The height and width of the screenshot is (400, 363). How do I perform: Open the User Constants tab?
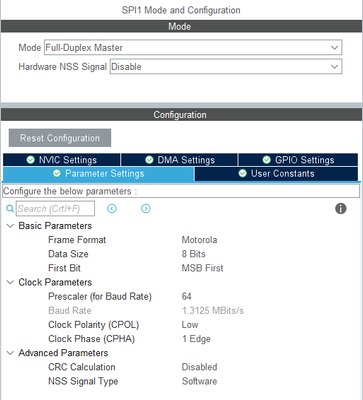pyautogui.click(x=276, y=174)
